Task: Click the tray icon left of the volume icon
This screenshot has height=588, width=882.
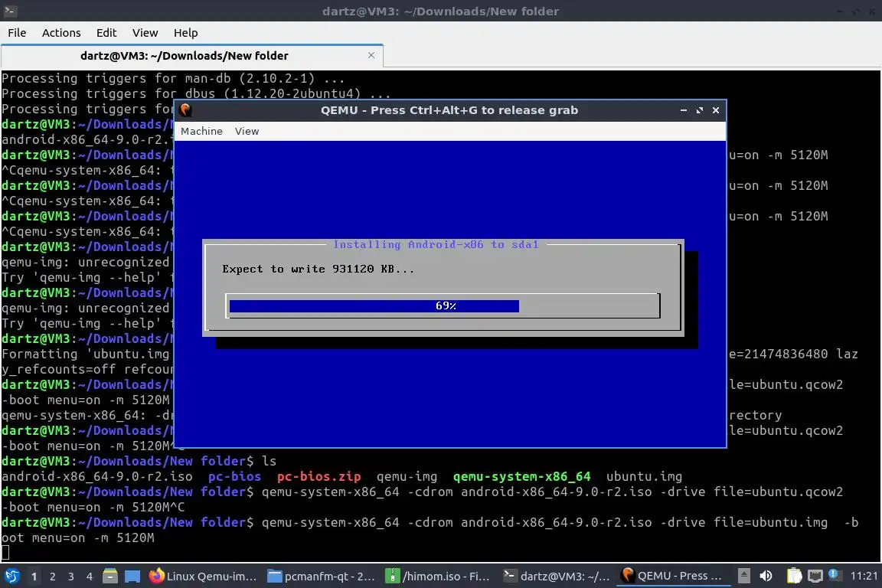Action: click(743, 576)
